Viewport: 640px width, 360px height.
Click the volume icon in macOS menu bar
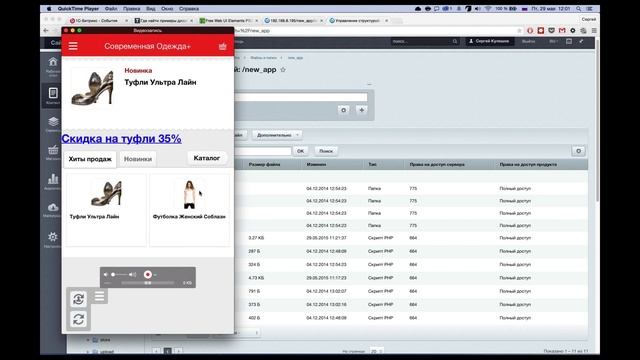coord(478,9)
